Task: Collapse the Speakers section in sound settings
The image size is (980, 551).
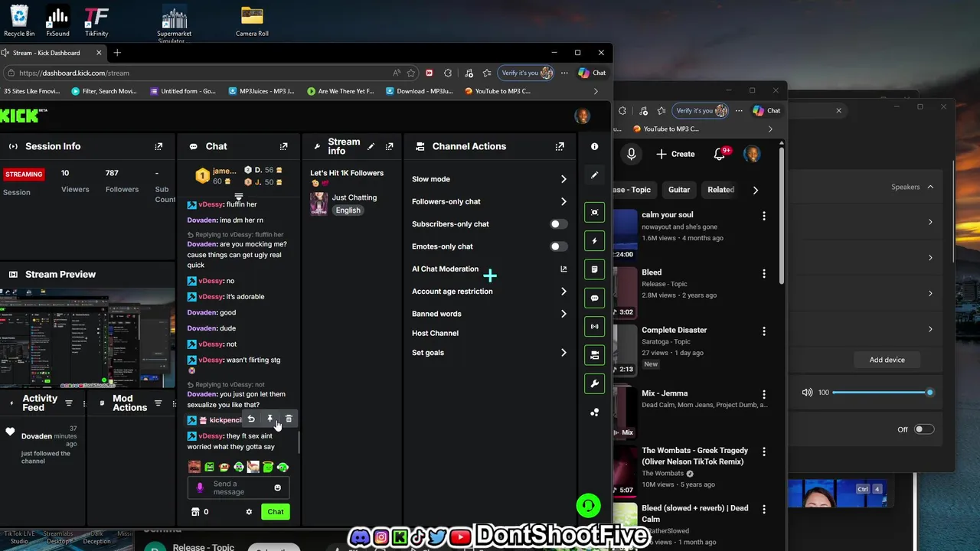Action: coord(930,187)
